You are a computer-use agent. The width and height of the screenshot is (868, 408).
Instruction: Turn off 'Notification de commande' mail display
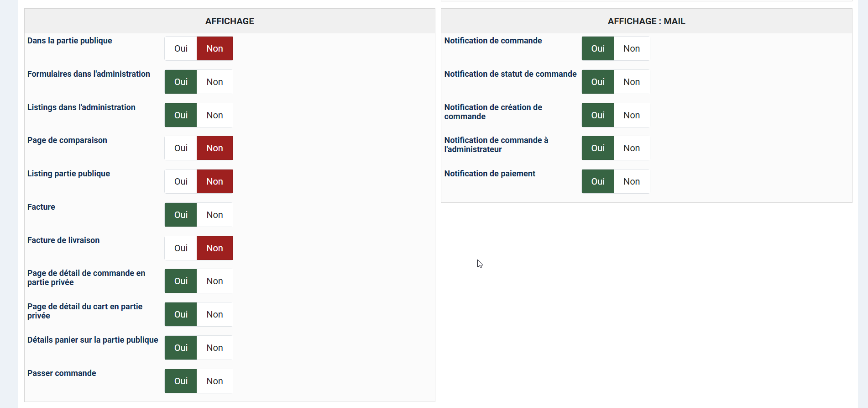[632, 48]
